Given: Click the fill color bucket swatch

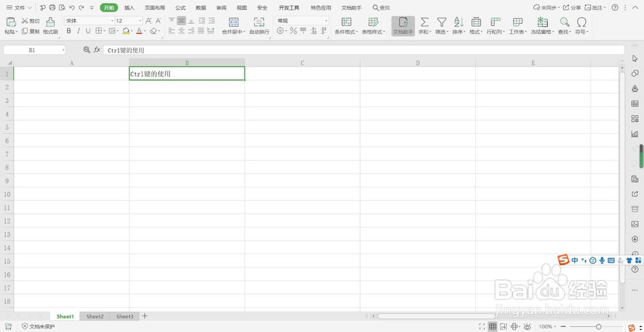Looking at the screenshot, I should coord(126,31).
